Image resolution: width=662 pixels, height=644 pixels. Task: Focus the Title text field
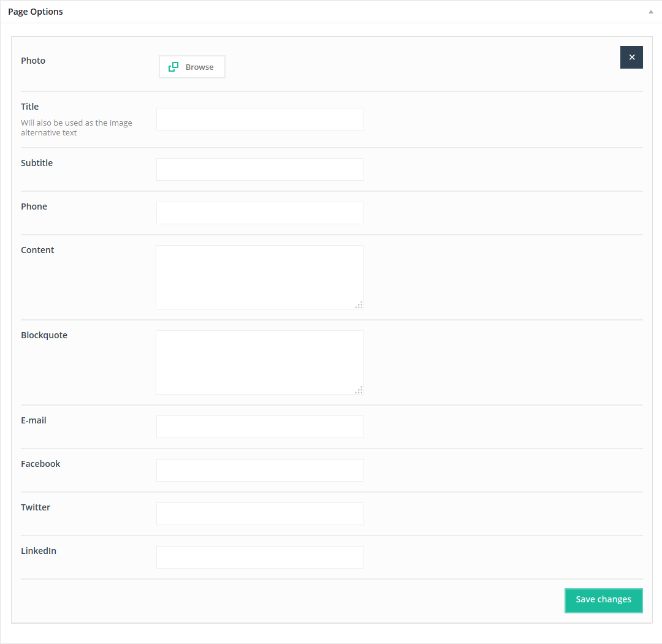click(260, 119)
